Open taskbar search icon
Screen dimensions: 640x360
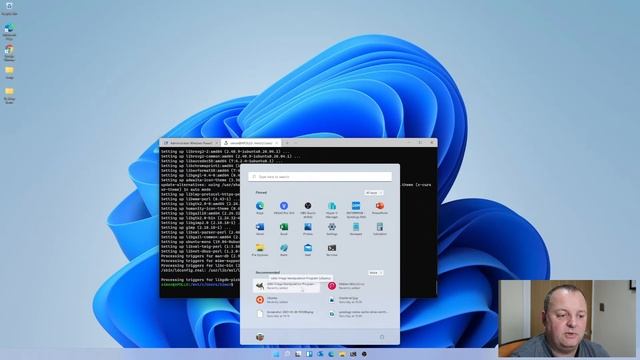[x=287, y=354]
